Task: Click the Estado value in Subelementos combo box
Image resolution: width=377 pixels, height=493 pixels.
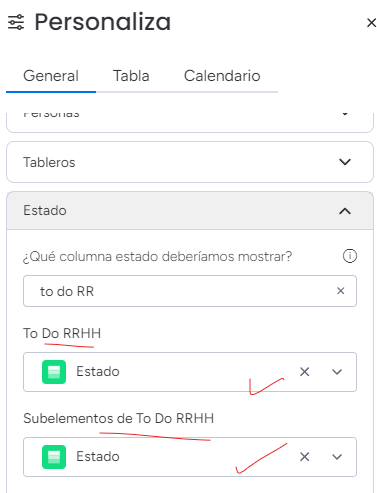Action: [98, 457]
